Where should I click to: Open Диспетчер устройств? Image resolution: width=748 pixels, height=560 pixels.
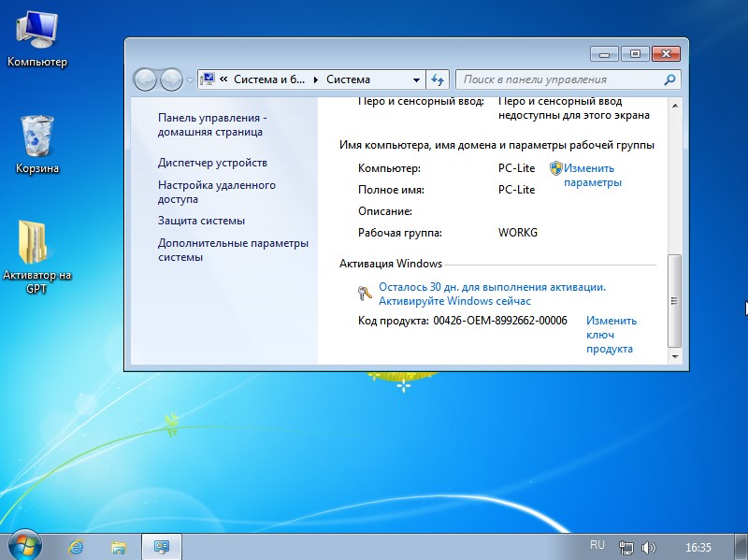(212, 163)
